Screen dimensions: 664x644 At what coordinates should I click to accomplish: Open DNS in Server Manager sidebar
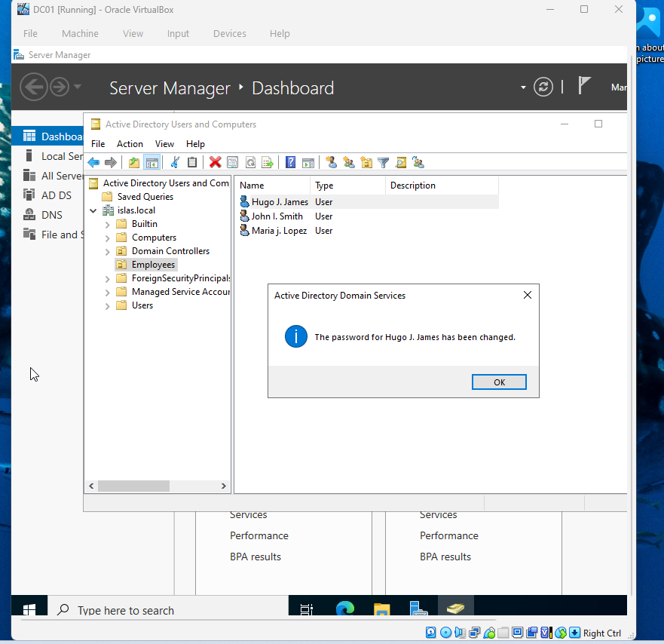click(47, 215)
